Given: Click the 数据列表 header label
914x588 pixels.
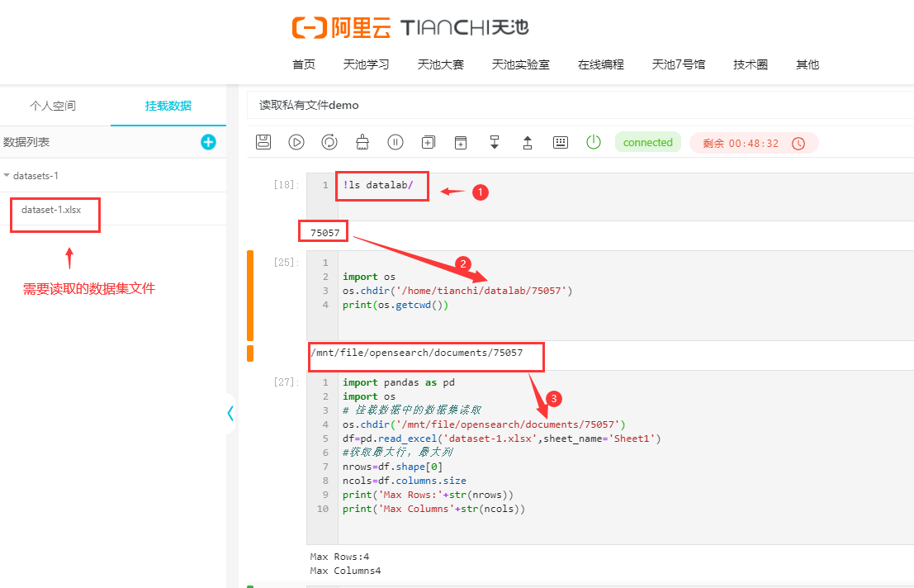Looking at the screenshot, I should pos(26,141).
